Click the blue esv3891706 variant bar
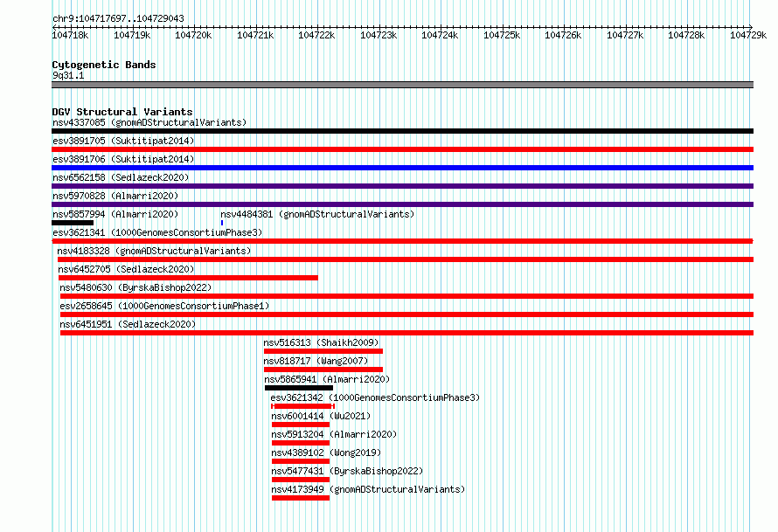Viewport: 778px width, 532px height. (402, 168)
